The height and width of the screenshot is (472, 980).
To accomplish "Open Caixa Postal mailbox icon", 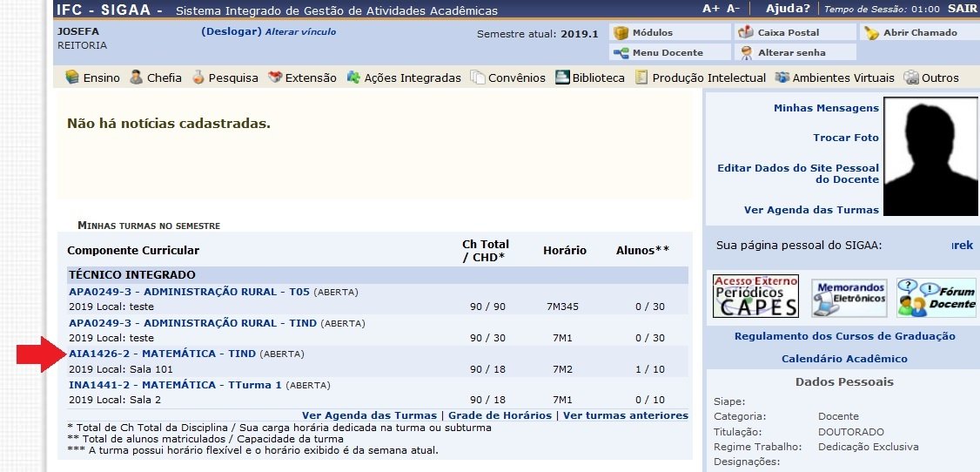I will pos(746,32).
